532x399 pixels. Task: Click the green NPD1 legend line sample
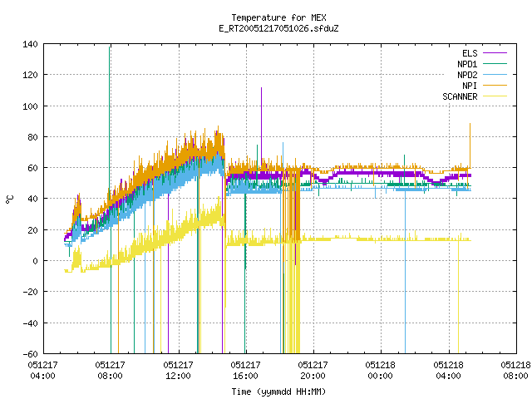(x=495, y=64)
